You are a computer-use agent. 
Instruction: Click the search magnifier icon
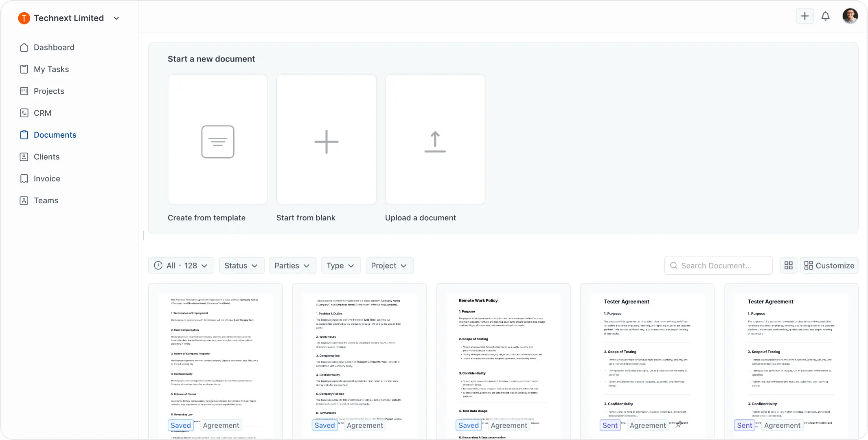pyautogui.click(x=674, y=266)
